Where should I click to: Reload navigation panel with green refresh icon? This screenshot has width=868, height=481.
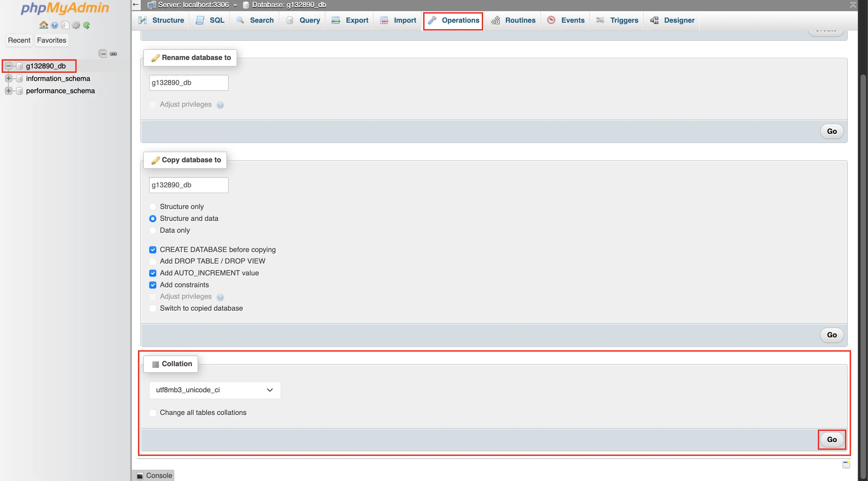pos(87,25)
